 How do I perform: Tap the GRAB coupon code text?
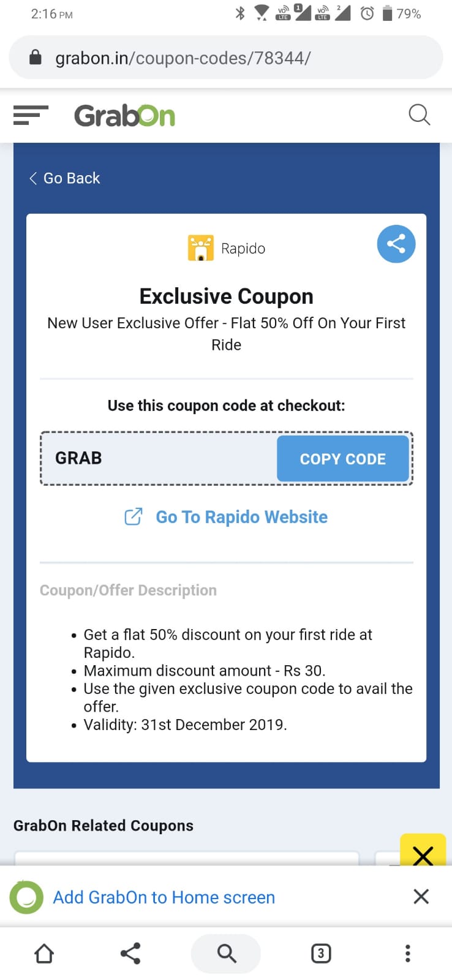(x=78, y=458)
